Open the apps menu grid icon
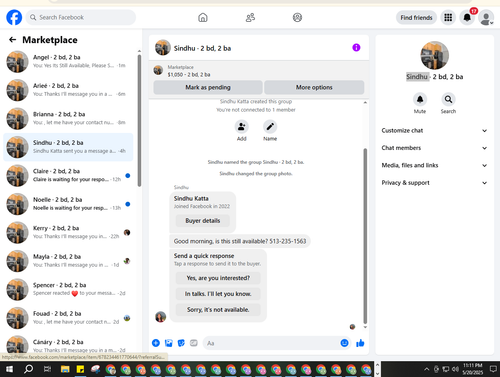This screenshot has height=377, width=500. click(448, 17)
